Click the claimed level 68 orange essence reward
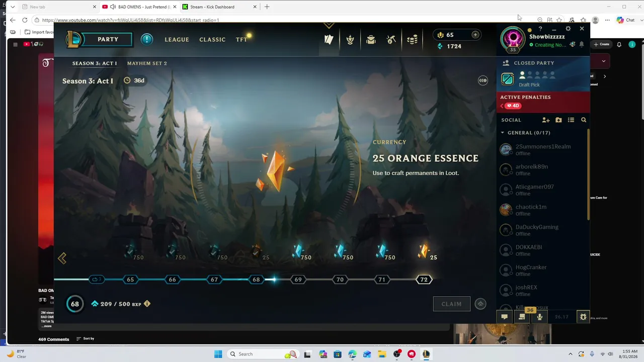Viewport: 644px width, 362px height. click(x=257, y=251)
